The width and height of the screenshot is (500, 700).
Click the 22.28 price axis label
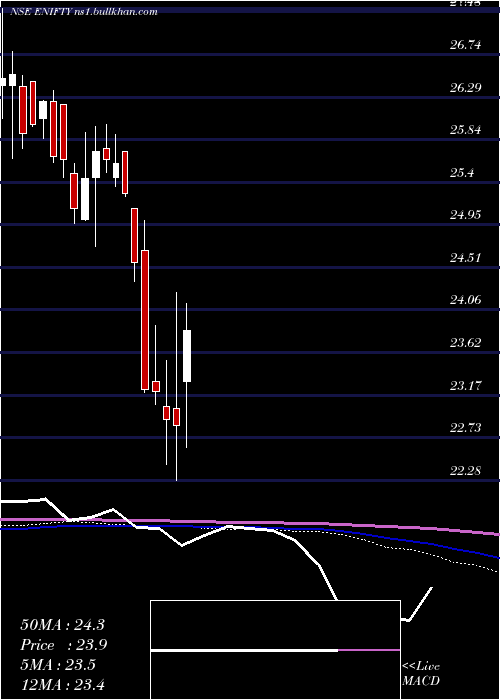[x=466, y=471]
